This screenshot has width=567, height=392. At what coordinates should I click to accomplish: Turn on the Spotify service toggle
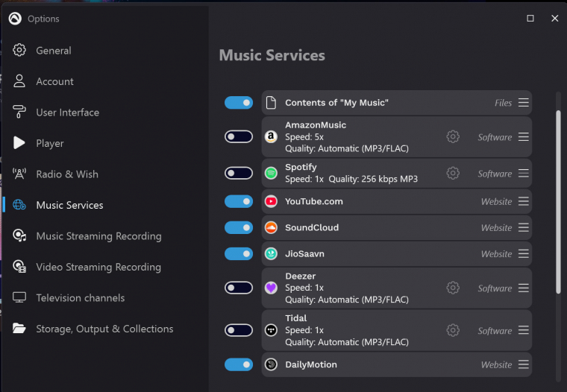tap(239, 173)
